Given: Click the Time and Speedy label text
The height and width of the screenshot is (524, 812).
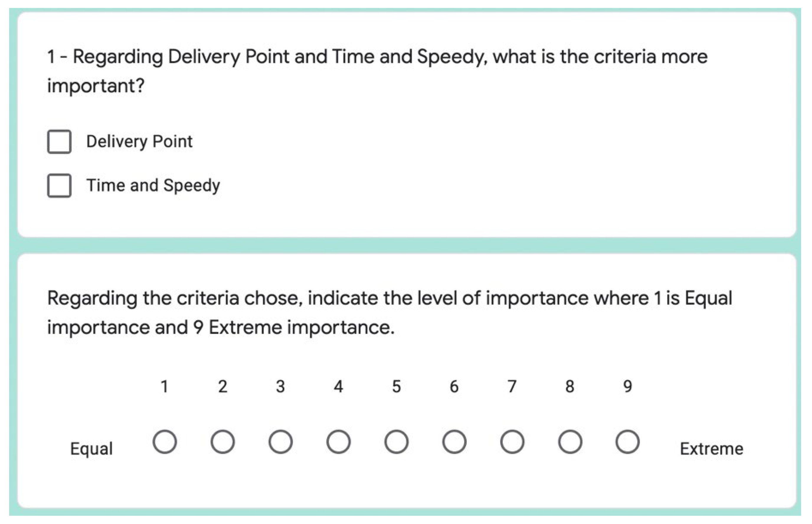Looking at the screenshot, I should pos(153,186).
